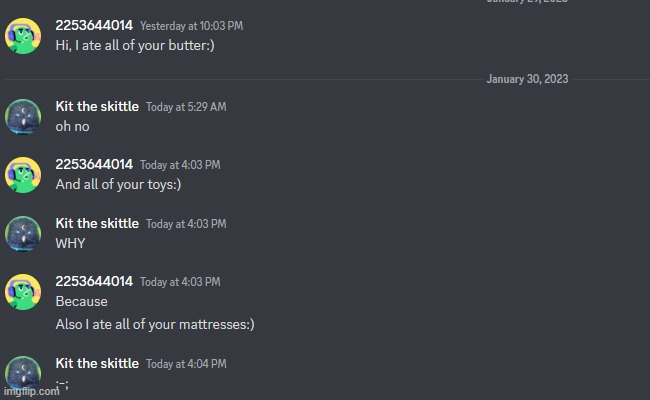This screenshot has height=400, width=650.
Task: Click the green avatar beside the butter message
Action: 23,36
